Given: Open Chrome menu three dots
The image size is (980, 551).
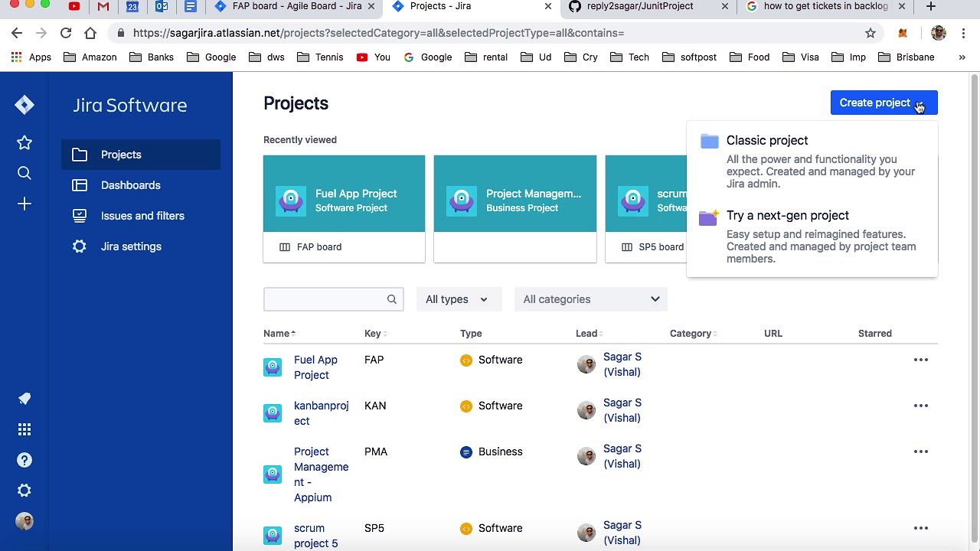Looking at the screenshot, I should tap(964, 33).
